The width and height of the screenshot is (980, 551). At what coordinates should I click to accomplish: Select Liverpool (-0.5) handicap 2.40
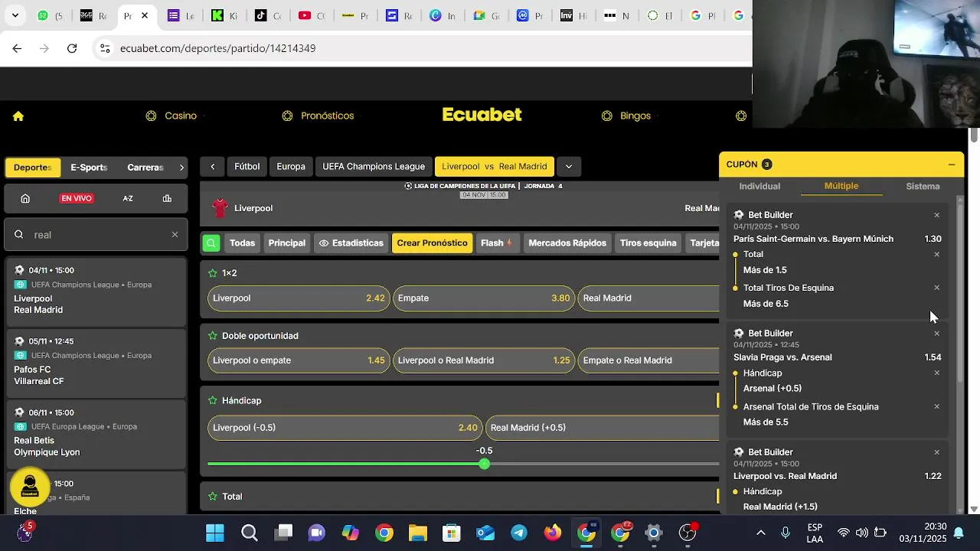pyautogui.click(x=345, y=428)
